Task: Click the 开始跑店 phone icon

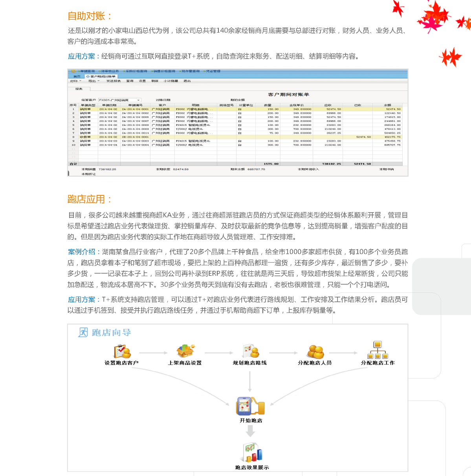Action: [250, 406]
